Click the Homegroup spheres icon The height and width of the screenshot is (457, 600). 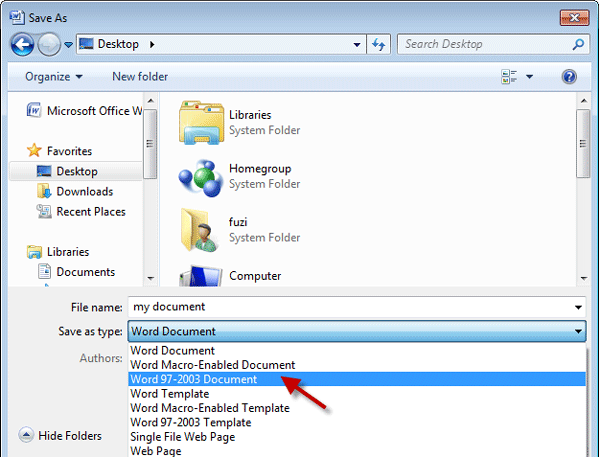(201, 178)
